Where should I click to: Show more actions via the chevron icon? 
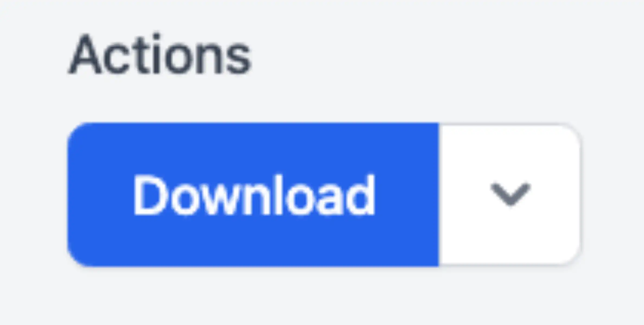point(510,194)
